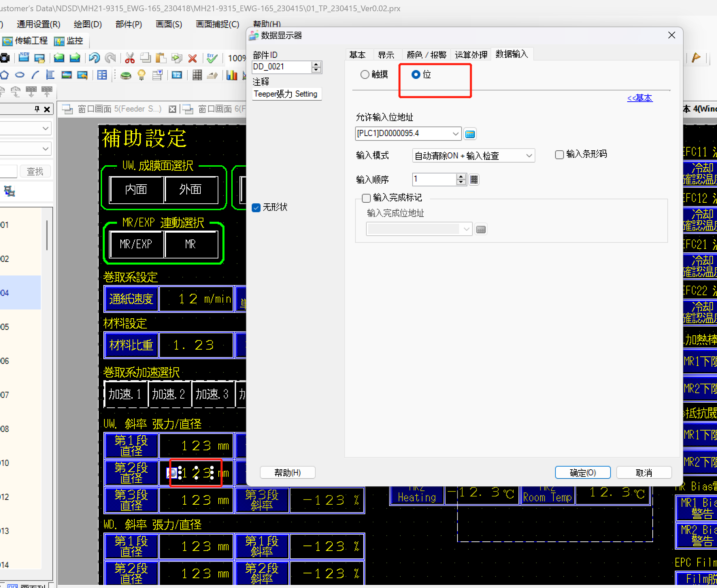
Task: Click the red scissors cut icon
Action: point(130,58)
